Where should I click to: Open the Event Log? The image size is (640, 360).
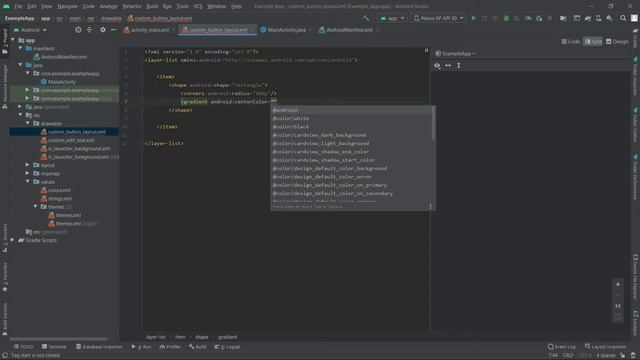click(562, 347)
